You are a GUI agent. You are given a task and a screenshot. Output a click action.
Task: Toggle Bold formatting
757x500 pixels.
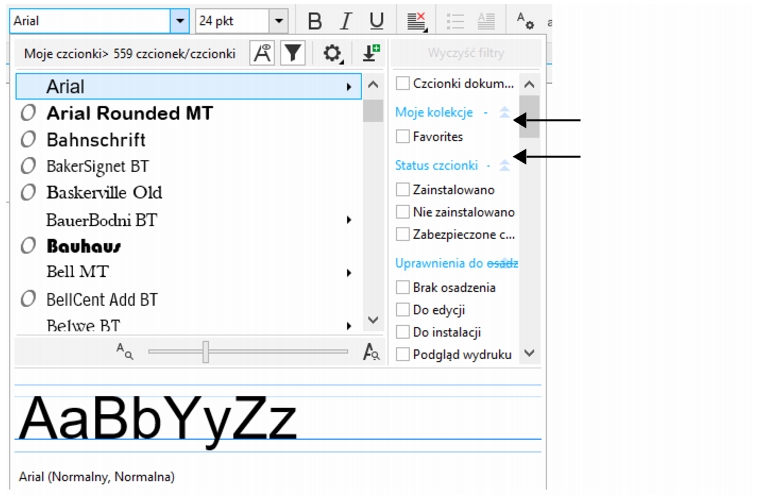coord(315,21)
